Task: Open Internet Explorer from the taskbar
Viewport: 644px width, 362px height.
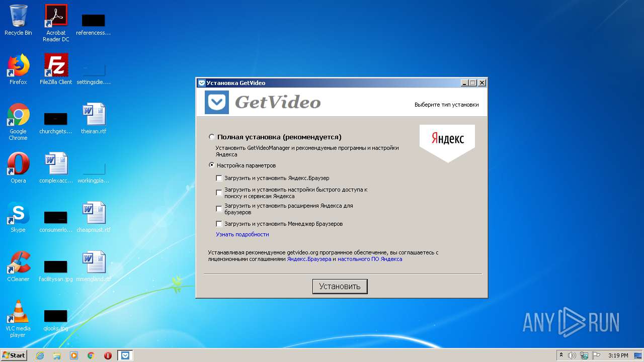Action: click(40, 355)
